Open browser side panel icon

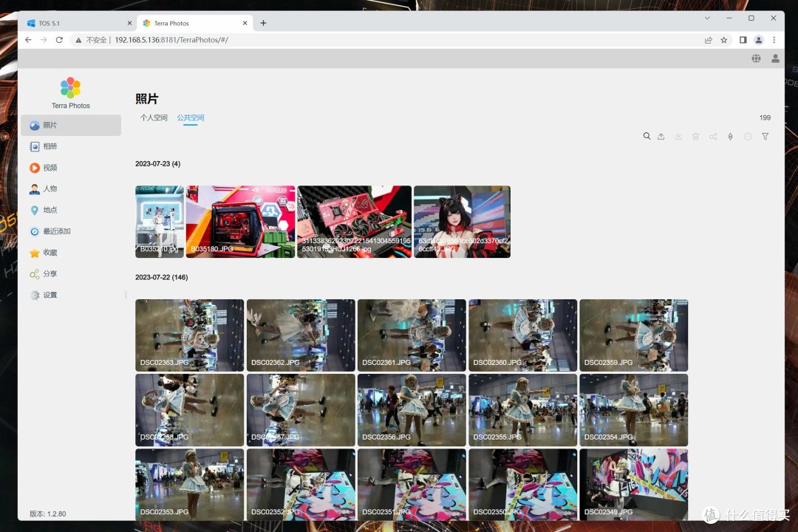pyautogui.click(x=743, y=40)
